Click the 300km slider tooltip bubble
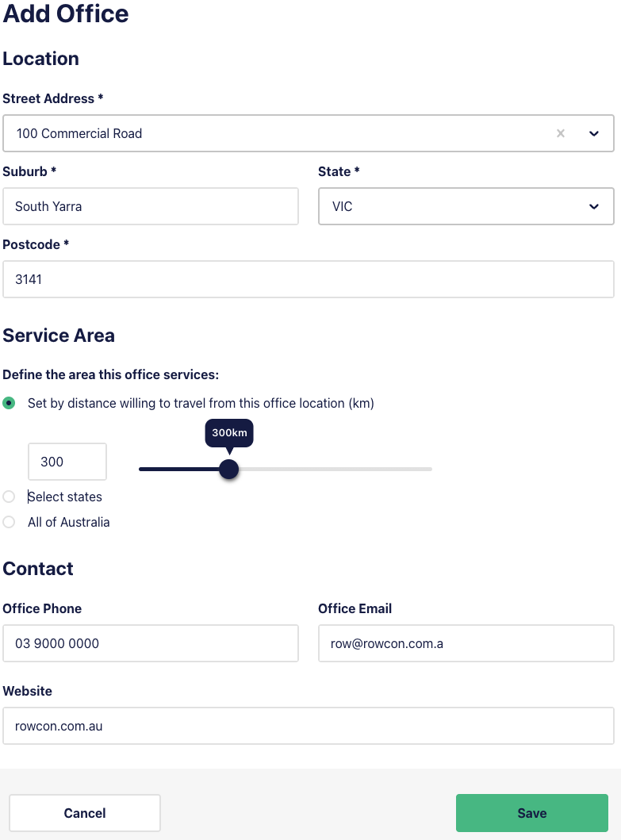The height and width of the screenshot is (840, 621). pos(229,433)
